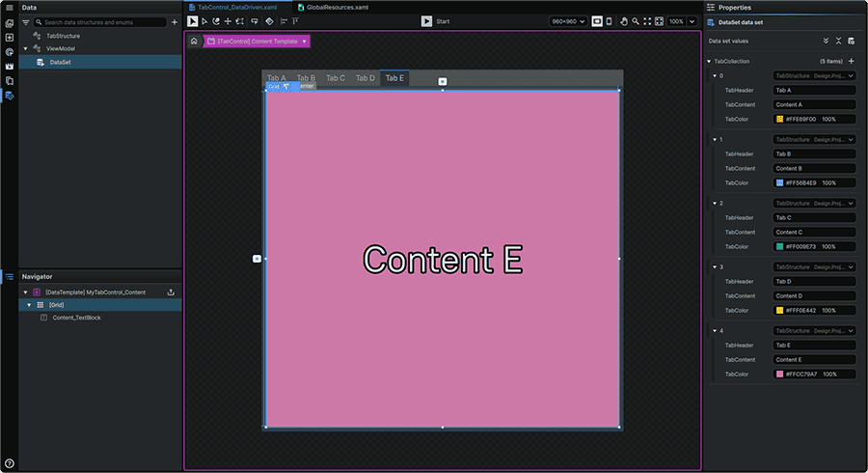Viewport: 868px width, 473px height.
Task: Collapse the DataTemplate MyTabControl_Content node
Action: (25, 292)
